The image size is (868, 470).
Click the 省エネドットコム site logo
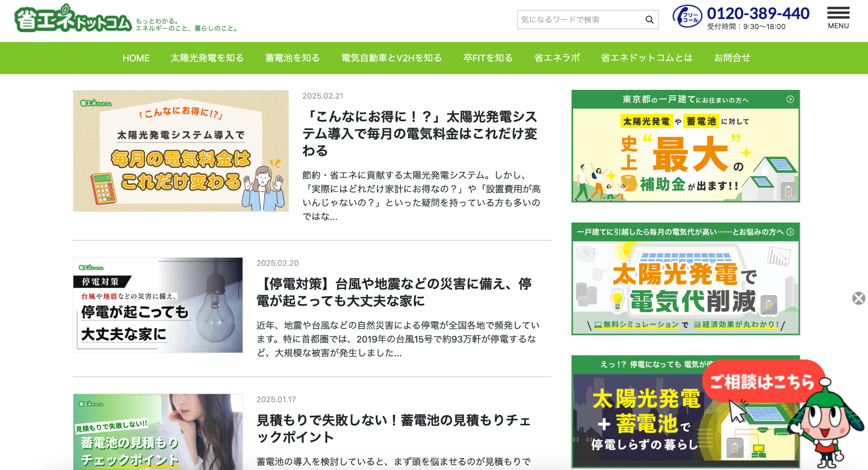coord(73,19)
